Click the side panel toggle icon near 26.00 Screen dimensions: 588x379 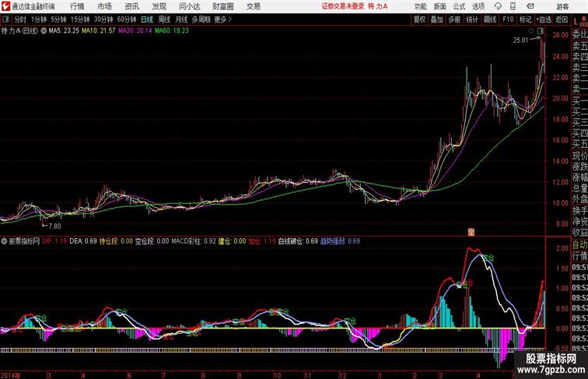pos(540,30)
